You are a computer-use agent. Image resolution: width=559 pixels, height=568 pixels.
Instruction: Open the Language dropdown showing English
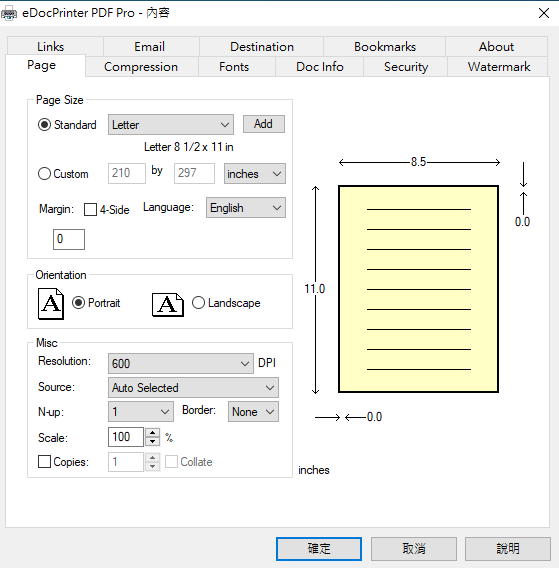point(246,208)
